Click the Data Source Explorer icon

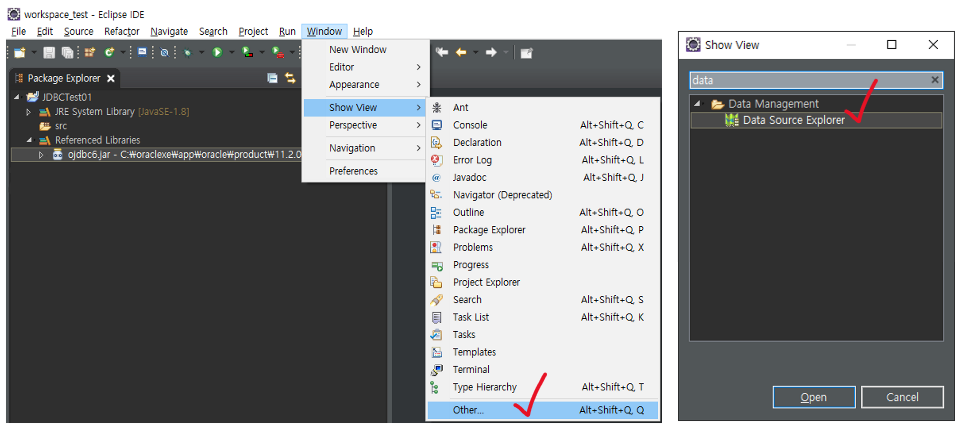731,120
